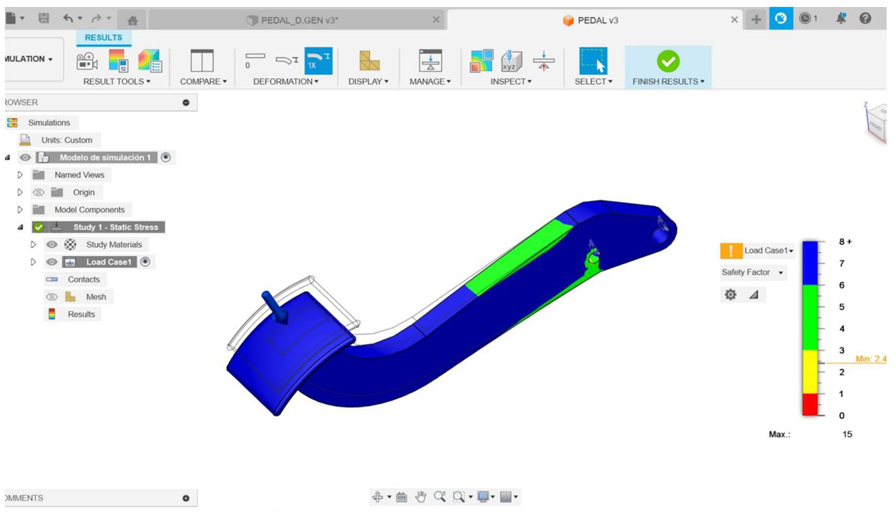Image resolution: width=895 pixels, height=512 pixels.
Task: Click the Home icon beside document tabs
Action: click(132, 20)
